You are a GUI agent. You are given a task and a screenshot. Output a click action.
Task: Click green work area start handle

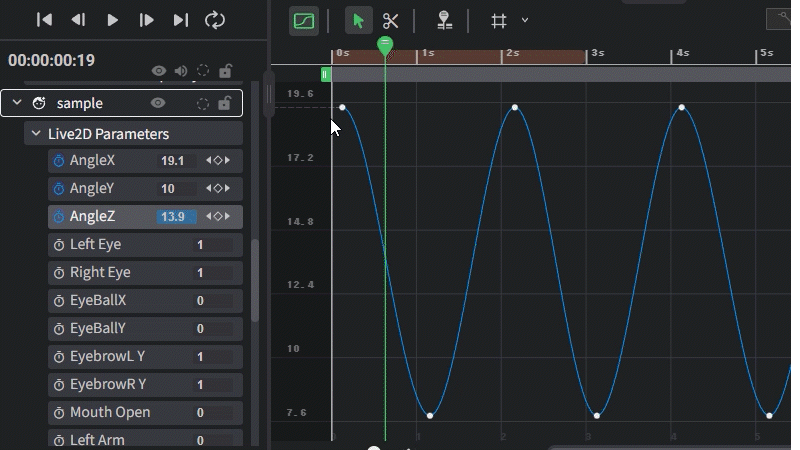(x=326, y=74)
